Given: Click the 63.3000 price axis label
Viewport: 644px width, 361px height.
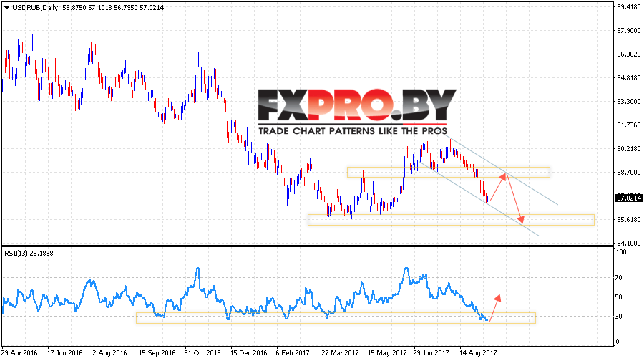Looking at the screenshot, I should [629, 101].
